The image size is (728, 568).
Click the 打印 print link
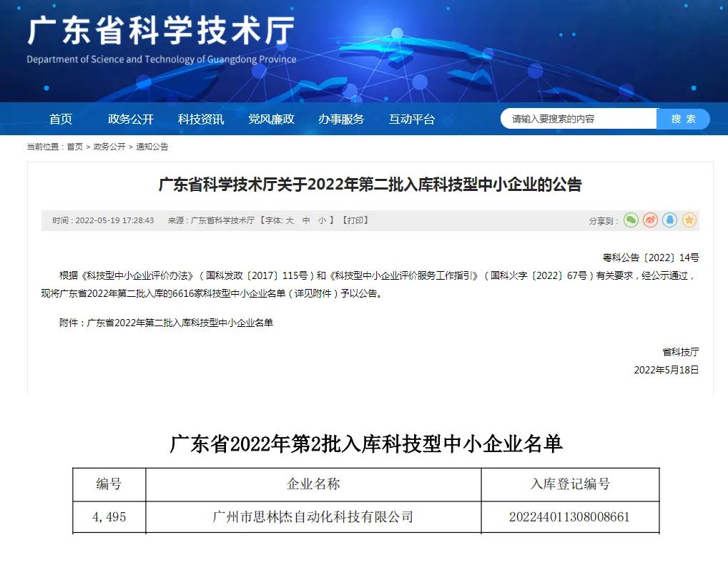click(x=355, y=220)
